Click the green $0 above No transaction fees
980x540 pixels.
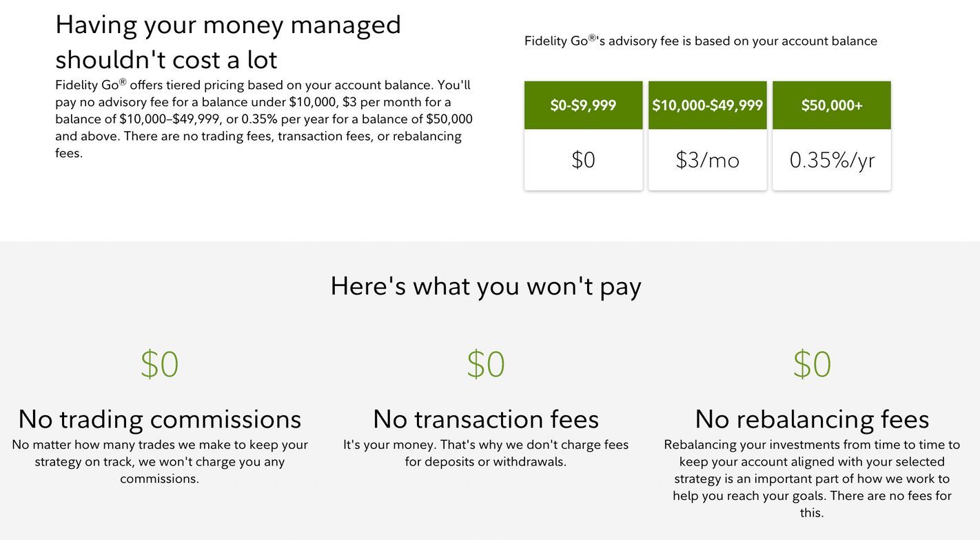486,364
